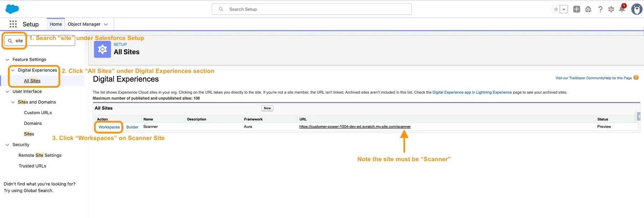Open the Help question mark icon
The width and height of the screenshot is (644, 218).
600,9
